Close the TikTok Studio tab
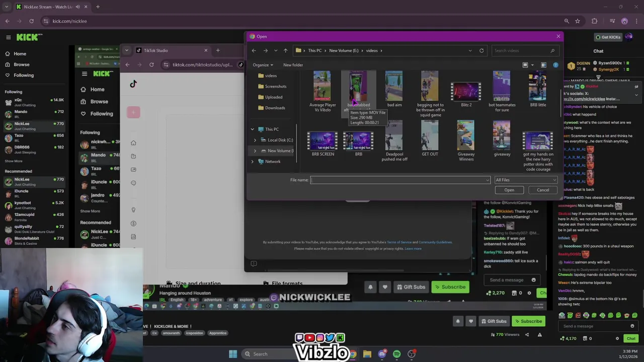Viewport: 644px width, 362px height. click(x=205, y=50)
